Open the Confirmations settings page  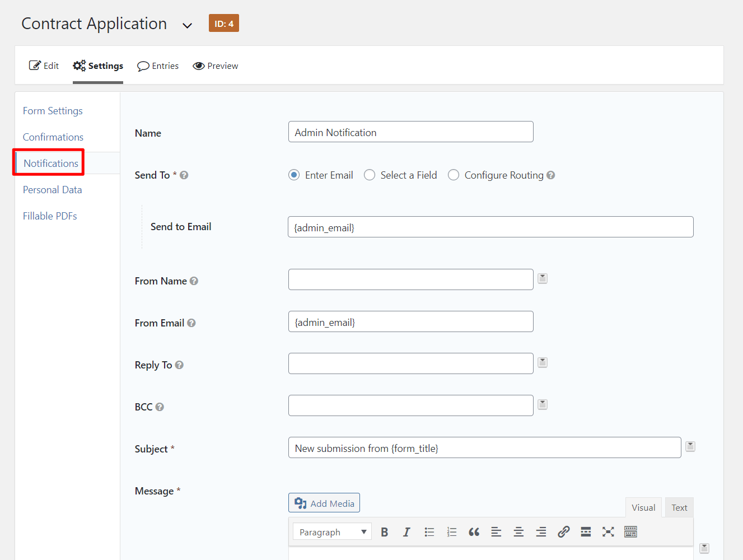[53, 137]
